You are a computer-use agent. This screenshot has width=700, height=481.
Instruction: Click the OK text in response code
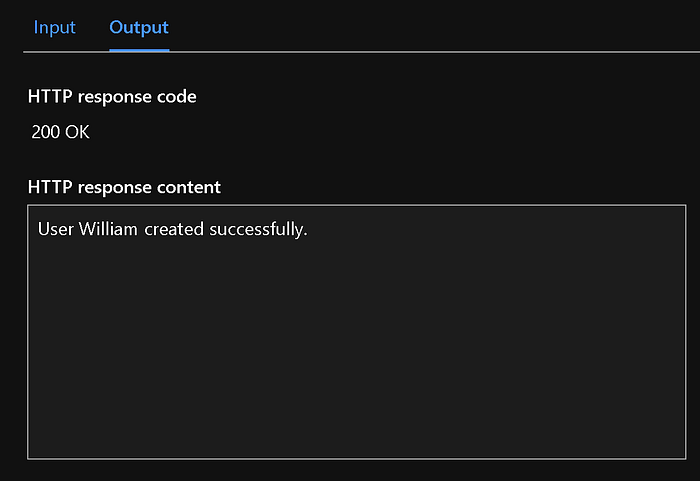(x=77, y=132)
